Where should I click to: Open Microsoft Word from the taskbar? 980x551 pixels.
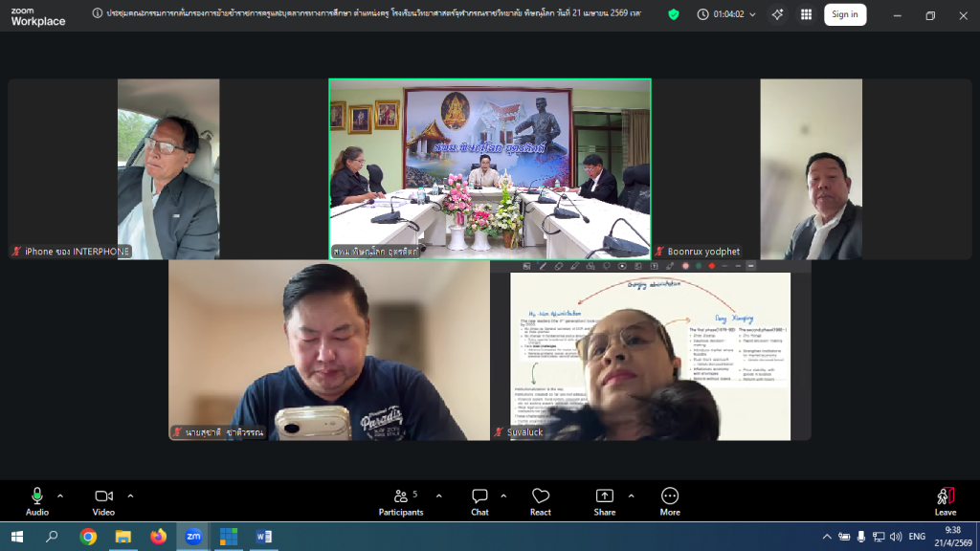[263, 537]
